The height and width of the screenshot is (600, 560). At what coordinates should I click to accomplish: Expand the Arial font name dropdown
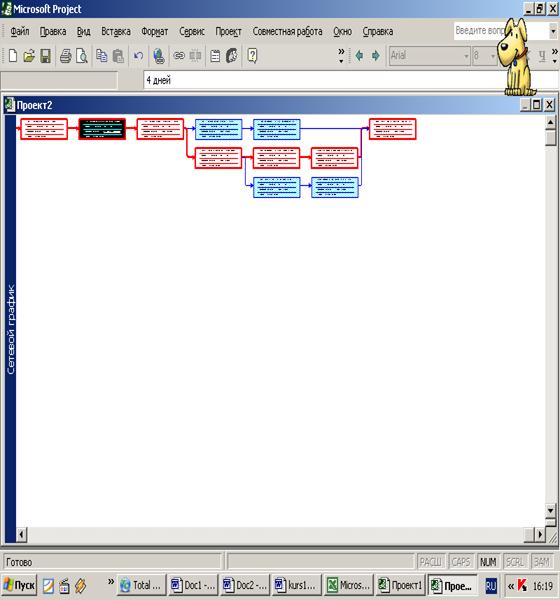(466, 56)
